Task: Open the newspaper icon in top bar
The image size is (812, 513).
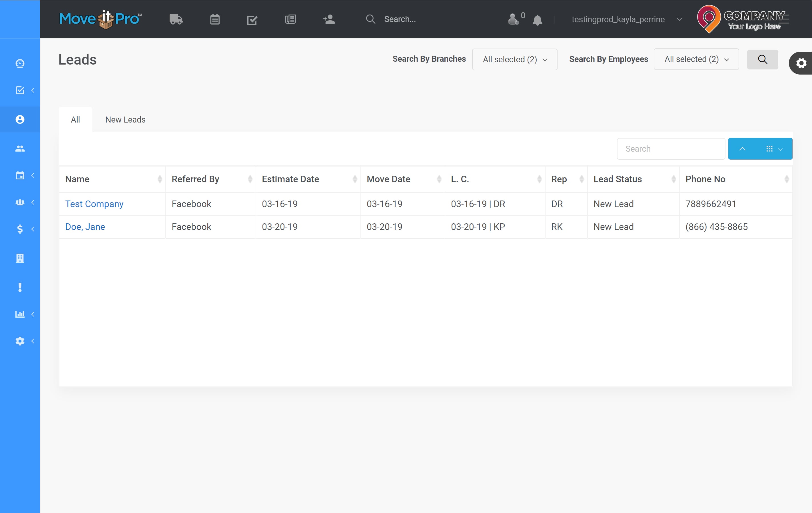Action: pos(290,19)
